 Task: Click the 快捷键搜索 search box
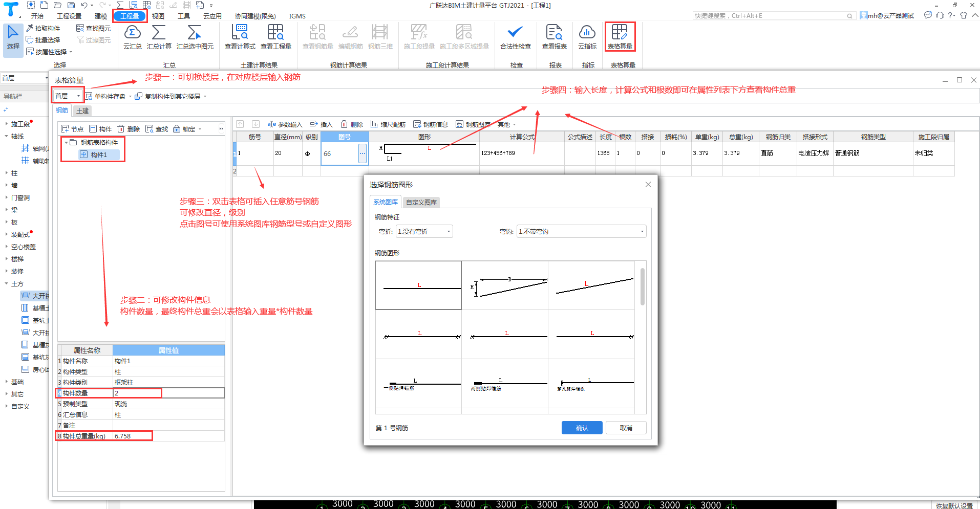pyautogui.click(x=773, y=16)
